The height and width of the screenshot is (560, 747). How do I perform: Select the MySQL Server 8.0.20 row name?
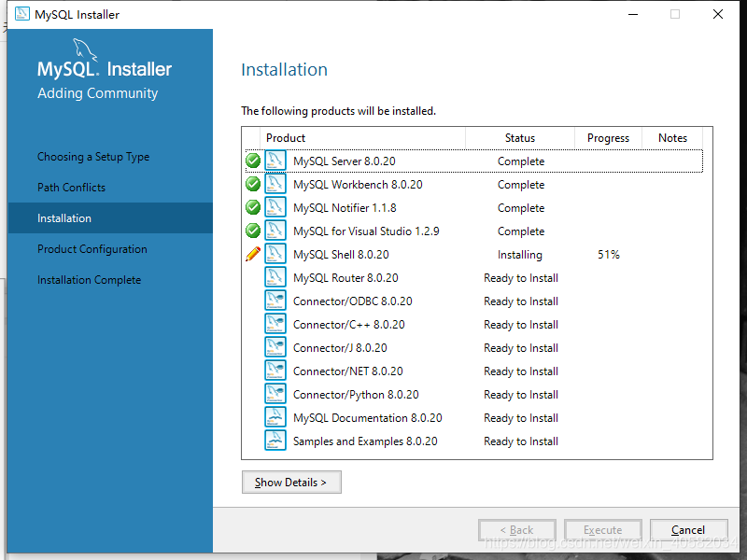click(x=345, y=161)
